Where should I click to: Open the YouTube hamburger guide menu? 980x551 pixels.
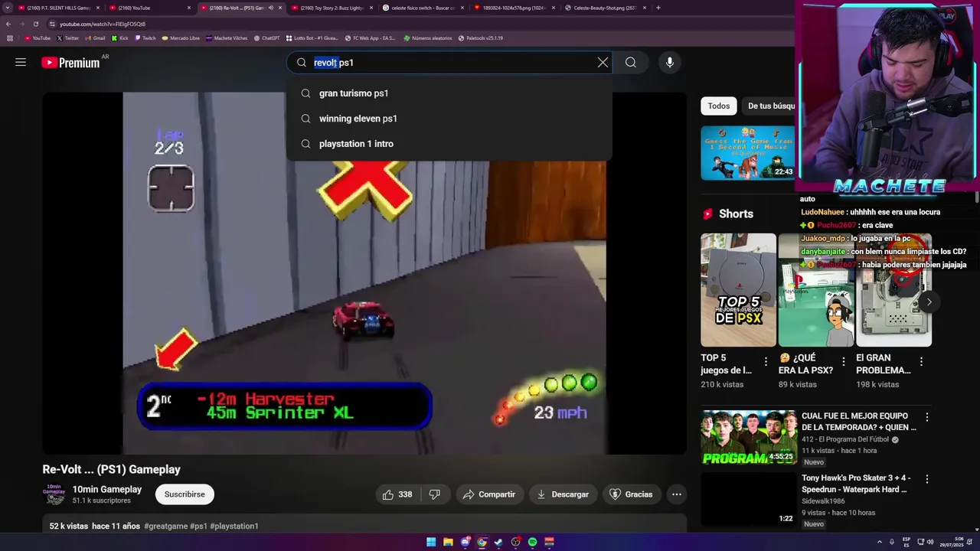[x=21, y=63]
